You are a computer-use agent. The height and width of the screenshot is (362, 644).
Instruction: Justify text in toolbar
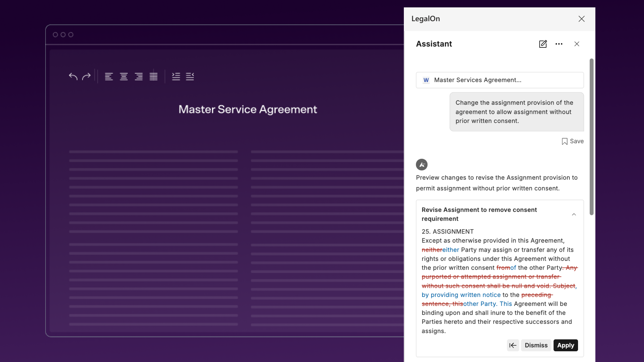tap(153, 76)
